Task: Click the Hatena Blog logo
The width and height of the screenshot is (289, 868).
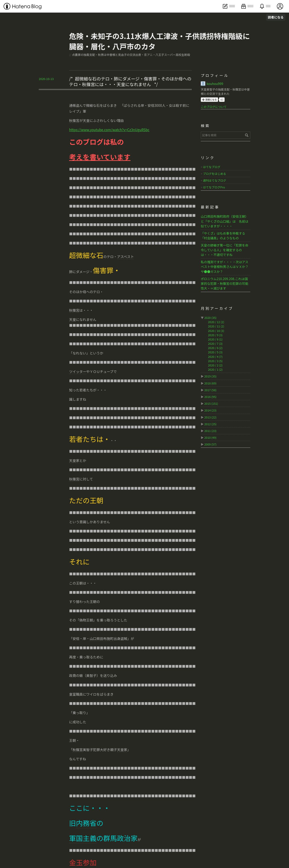Action: tap(23, 6)
